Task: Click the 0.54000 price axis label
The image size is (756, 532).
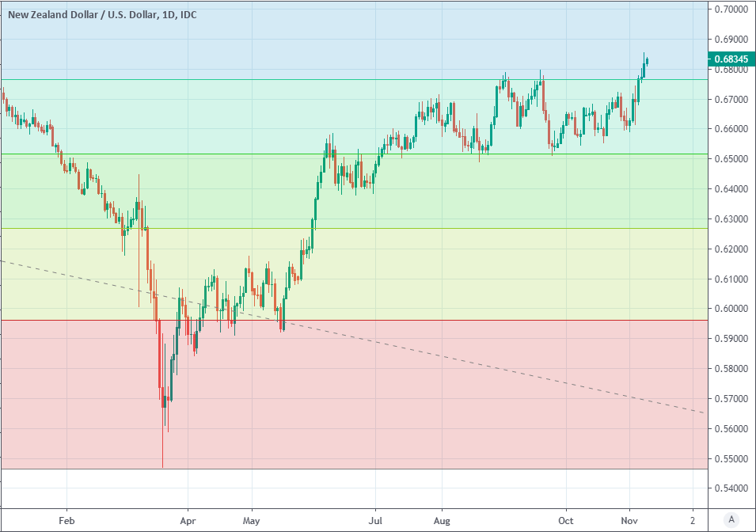Action: coord(730,488)
